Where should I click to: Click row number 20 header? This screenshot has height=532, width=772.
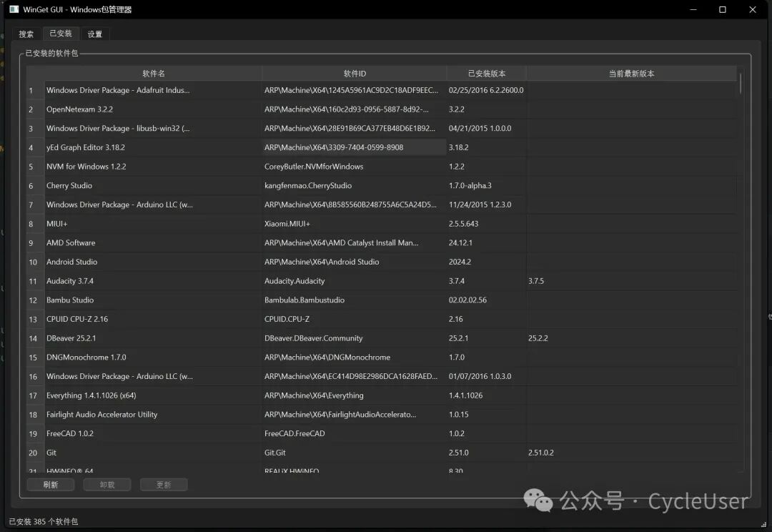(36, 453)
